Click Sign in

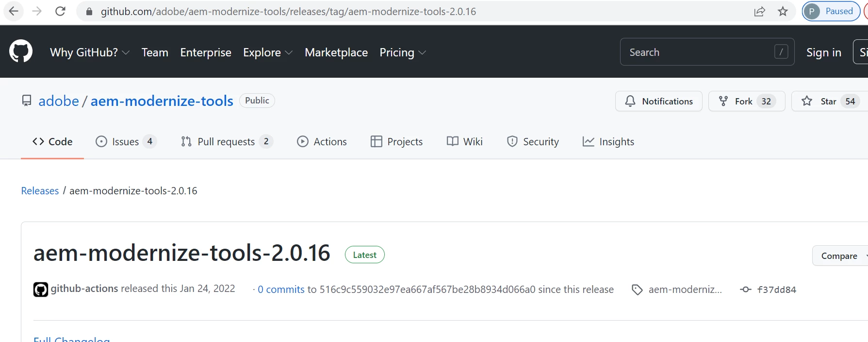pos(824,52)
